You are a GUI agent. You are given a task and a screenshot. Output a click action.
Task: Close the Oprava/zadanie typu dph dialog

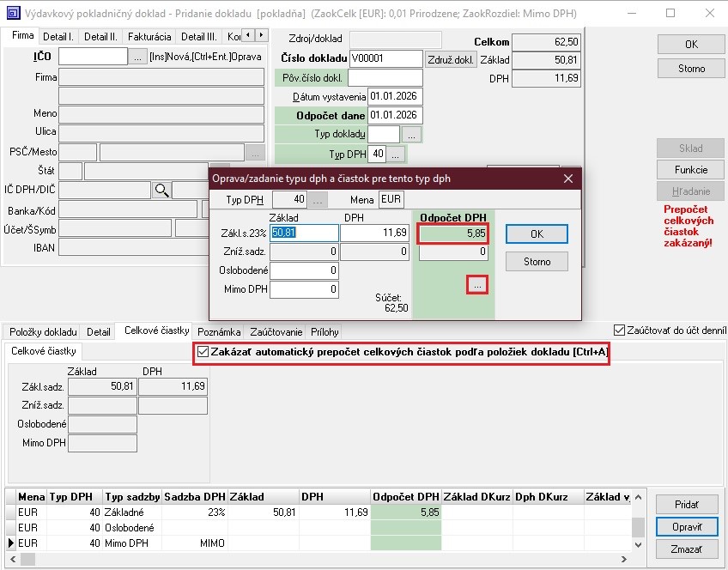tap(567, 179)
